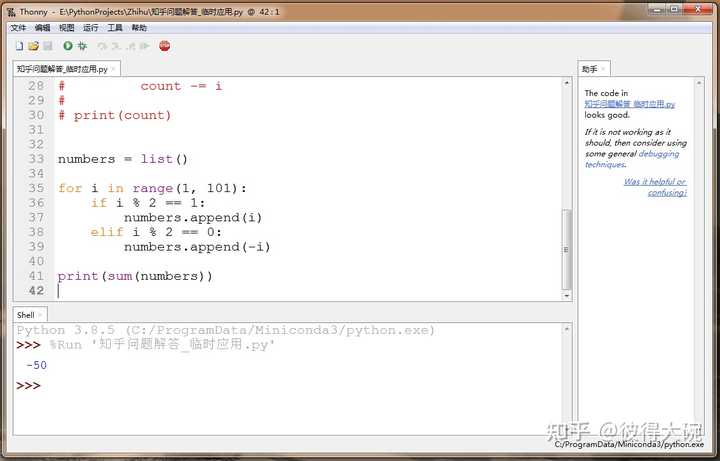Minimize the Thonny window

(658, 9)
